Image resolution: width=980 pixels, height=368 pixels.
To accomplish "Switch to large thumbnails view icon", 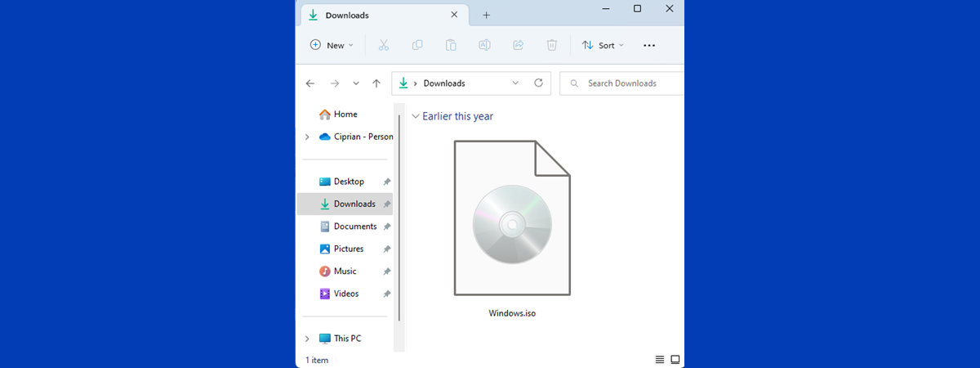I will [675, 360].
